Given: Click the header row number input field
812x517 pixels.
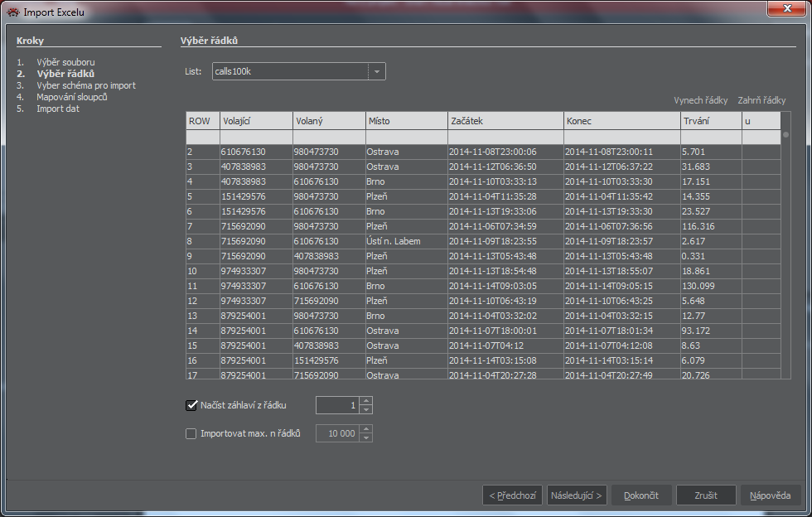Looking at the screenshot, I should pyautogui.click(x=337, y=405).
